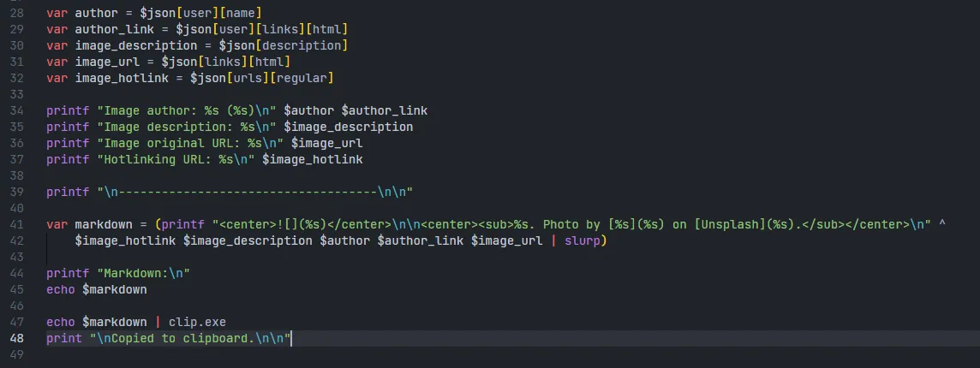Click the dashed separator string on line 39
This screenshot has width=980, height=368.
coord(255,192)
